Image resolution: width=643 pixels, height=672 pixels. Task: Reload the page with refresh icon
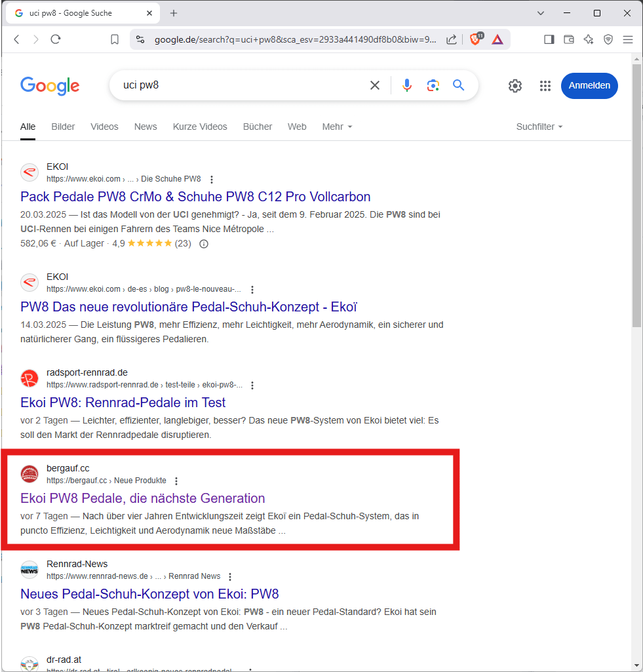tap(56, 39)
